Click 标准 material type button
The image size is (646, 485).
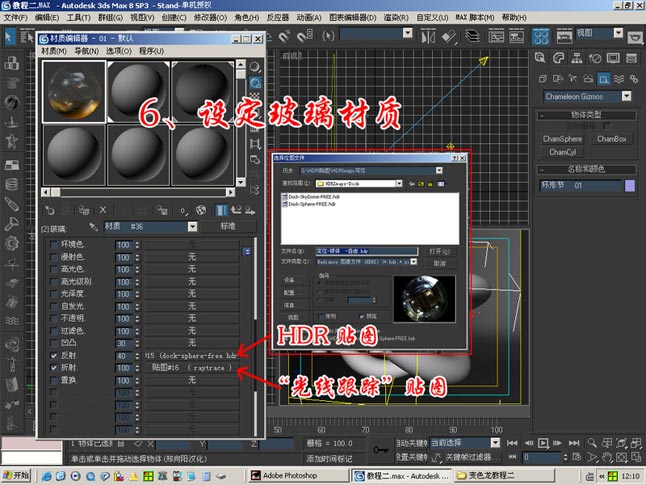tap(227, 227)
